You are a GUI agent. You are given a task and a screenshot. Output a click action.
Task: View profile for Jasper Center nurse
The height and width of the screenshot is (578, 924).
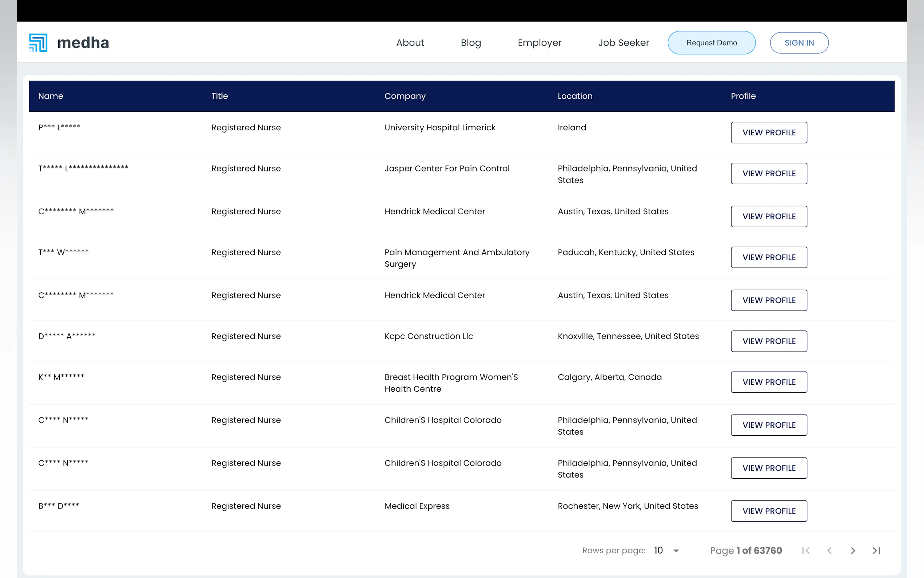point(769,174)
